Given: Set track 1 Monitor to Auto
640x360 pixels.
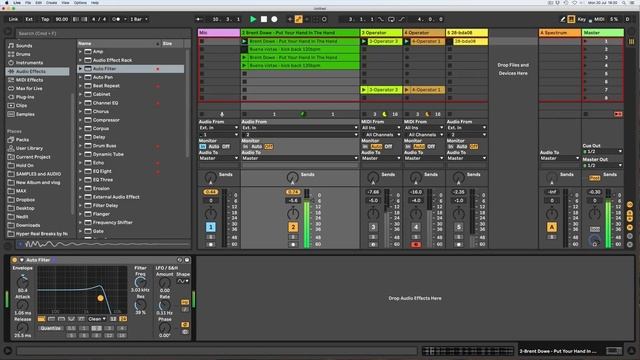Looking at the screenshot, I should [x=214, y=147].
